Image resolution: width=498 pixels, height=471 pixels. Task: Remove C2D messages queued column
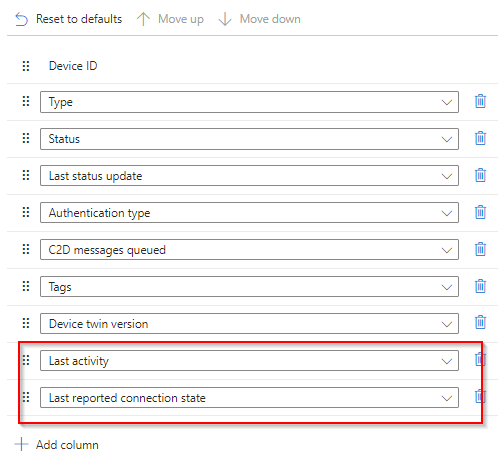coord(480,249)
